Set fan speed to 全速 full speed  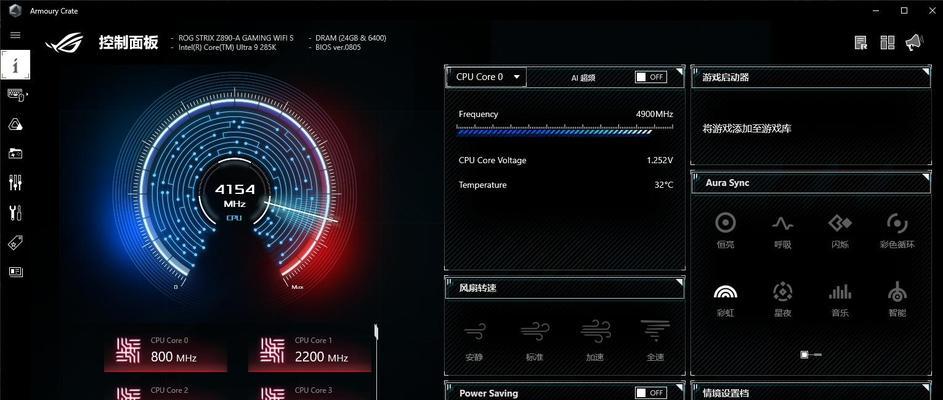pyautogui.click(x=655, y=340)
